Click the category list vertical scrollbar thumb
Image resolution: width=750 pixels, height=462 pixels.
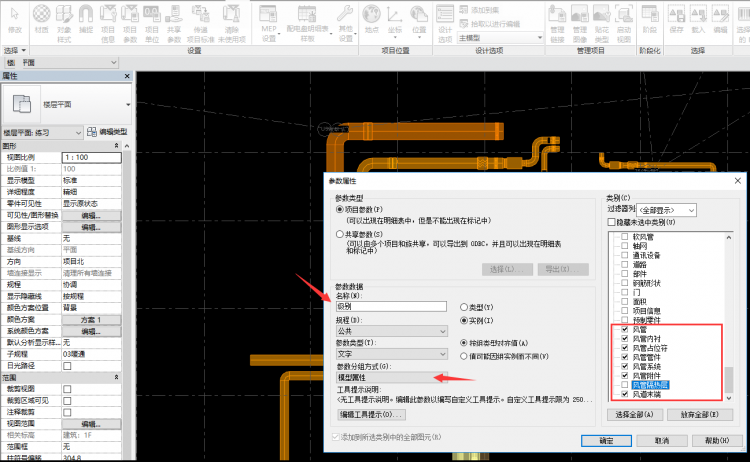728,379
